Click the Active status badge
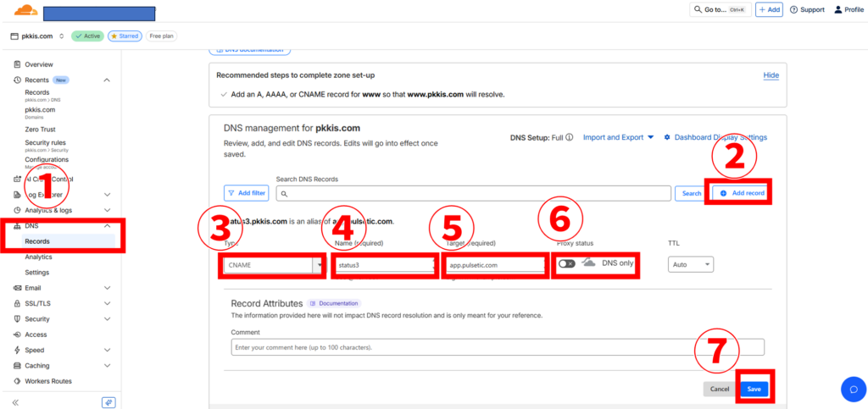This screenshot has width=868, height=409. click(x=87, y=36)
